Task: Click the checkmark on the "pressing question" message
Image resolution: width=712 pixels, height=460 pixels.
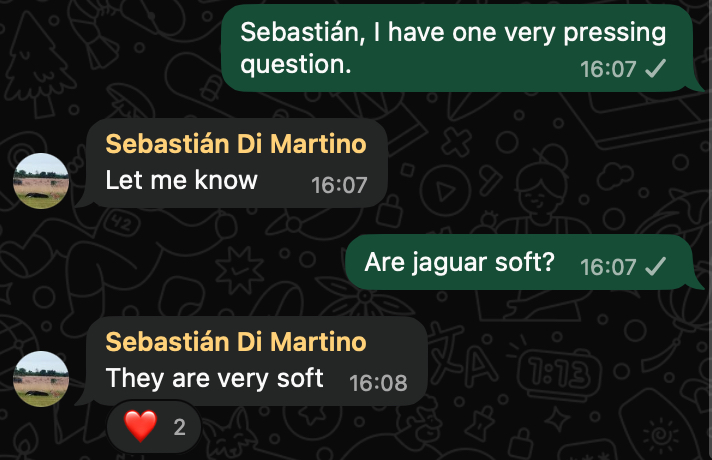Action: pos(656,69)
